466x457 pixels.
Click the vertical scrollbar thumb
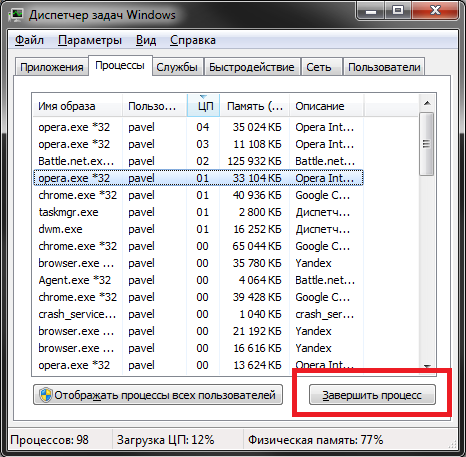[427, 144]
